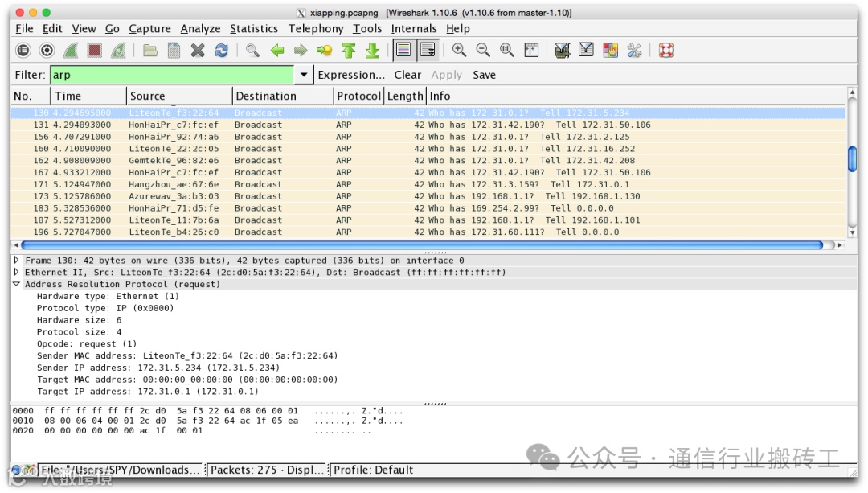Edit coloring rules icon

point(610,51)
